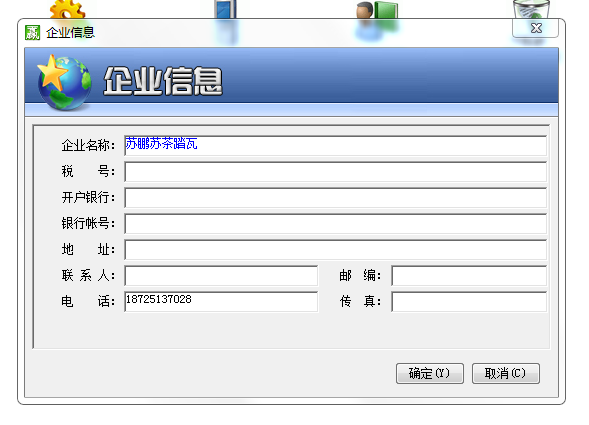589x425 pixels.
Task: Close the 企业信息 dialog with X
Action: (536, 28)
